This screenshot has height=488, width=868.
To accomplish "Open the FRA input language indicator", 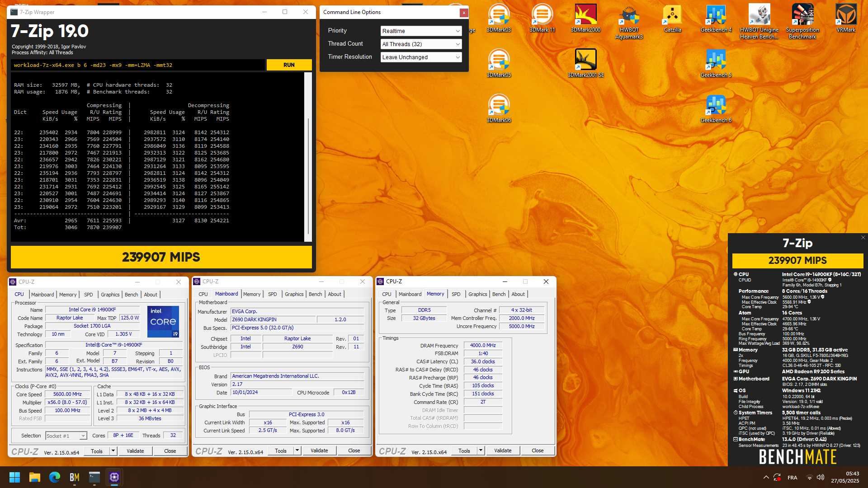I will point(793,478).
